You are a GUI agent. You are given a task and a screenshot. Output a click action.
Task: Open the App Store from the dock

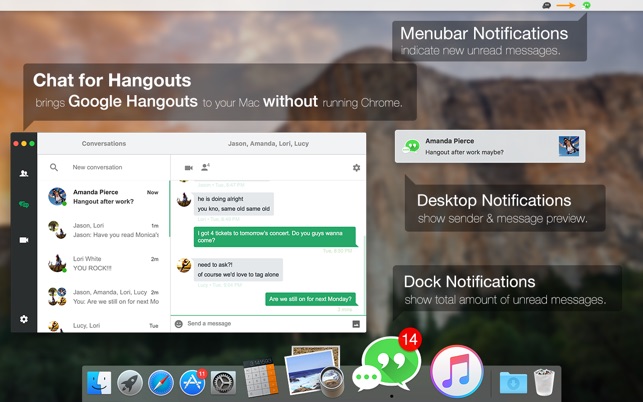pos(192,382)
